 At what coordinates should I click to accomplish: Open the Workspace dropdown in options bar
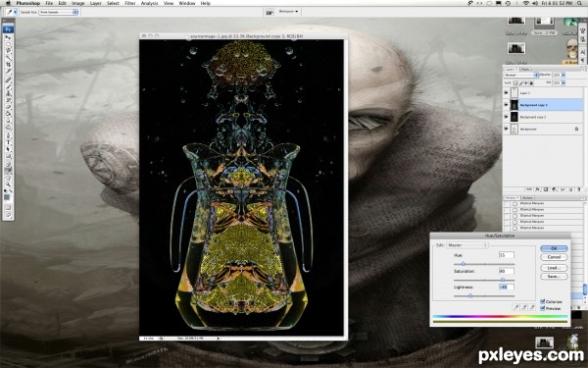(288, 12)
